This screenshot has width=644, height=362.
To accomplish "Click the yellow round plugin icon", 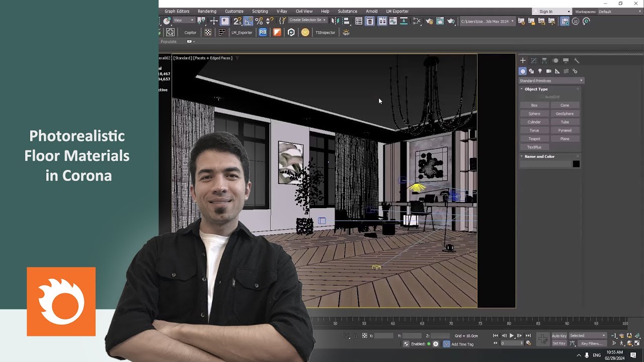I will pyautogui.click(x=305, y=32).
